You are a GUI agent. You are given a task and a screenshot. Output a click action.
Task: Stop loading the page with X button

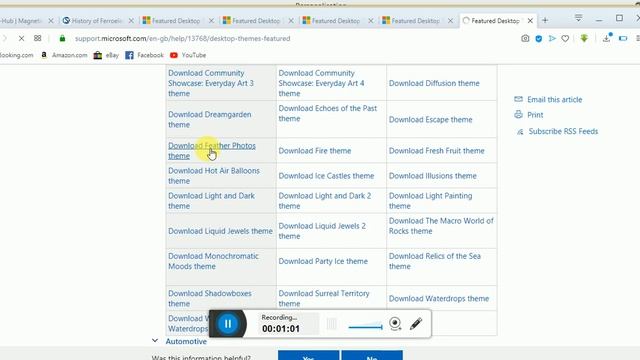[21, 38]
